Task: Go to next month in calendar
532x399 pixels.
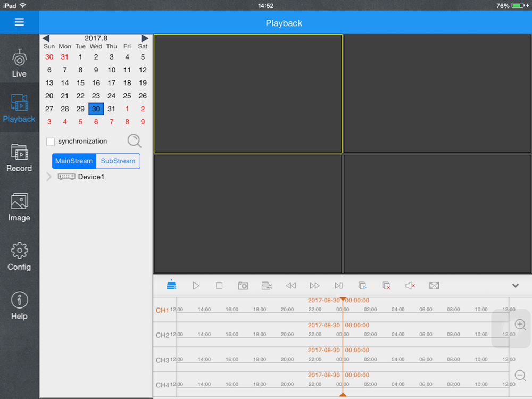Action: [145, 38]
